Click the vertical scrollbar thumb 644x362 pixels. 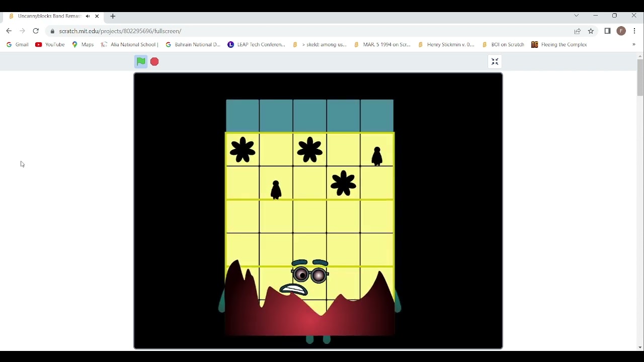640,77
